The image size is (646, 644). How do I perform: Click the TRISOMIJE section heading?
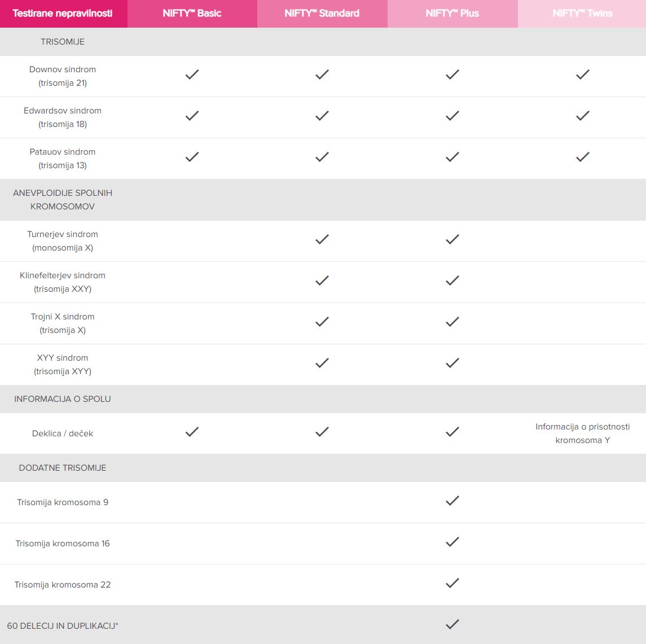coord(63,42)
